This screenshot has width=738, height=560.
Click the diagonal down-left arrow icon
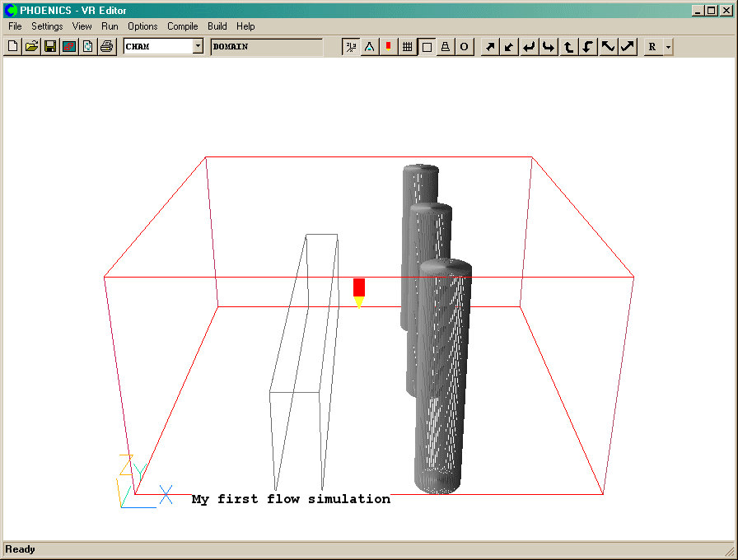(x=510, y=47)
